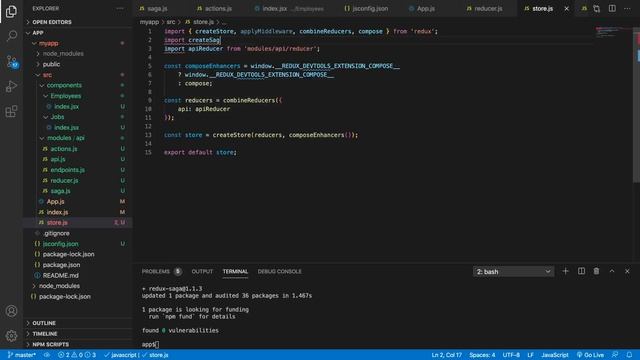The height and width of the screenshot is (360, 640).
Task: Select the 2: bash terminal dropdown
Action: pyautogui.click(x=513, y=271)
